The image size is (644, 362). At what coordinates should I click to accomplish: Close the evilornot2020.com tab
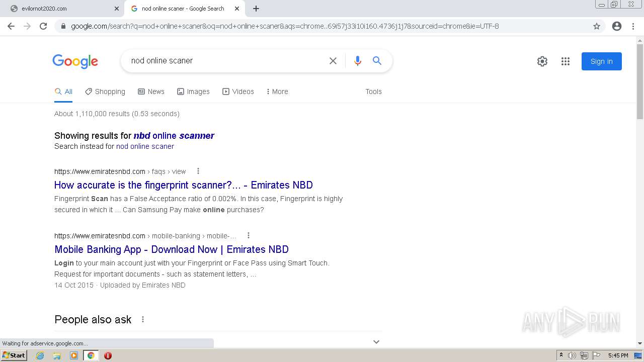[117, 9]
